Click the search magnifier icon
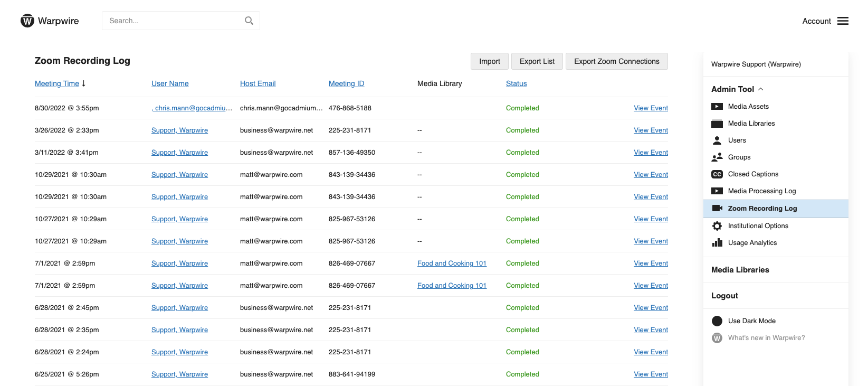Screen dimensions: 868x386 249,21
